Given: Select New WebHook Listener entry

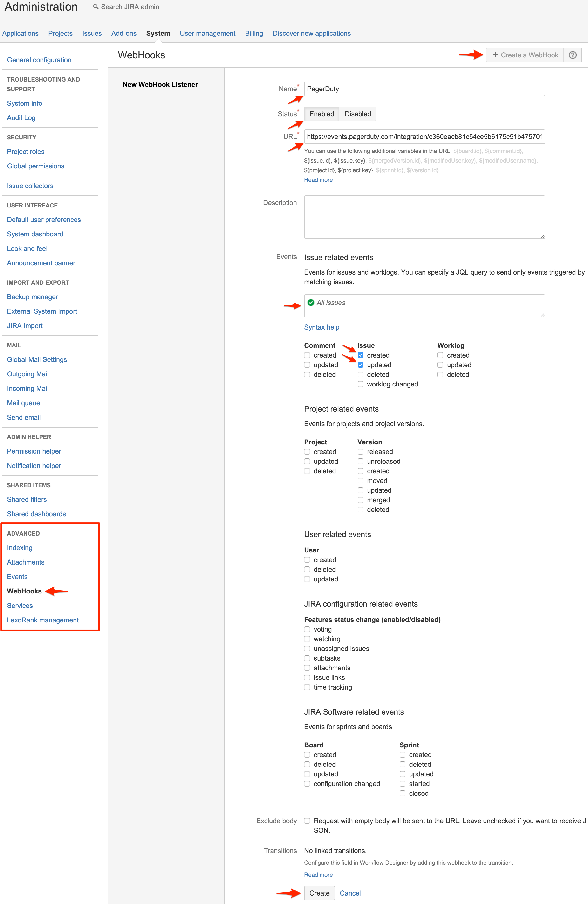Looking at the screenshot, I should tap(160, 84).
